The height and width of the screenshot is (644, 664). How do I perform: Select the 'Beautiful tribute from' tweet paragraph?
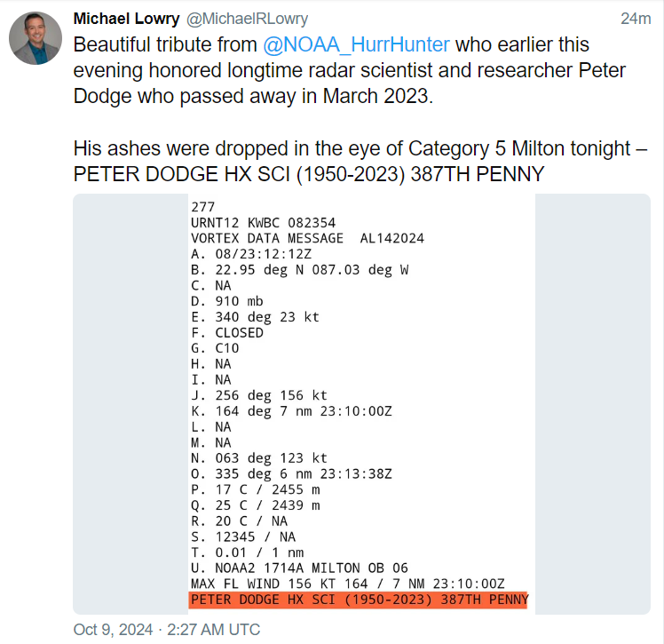click(x=350, y=70)
